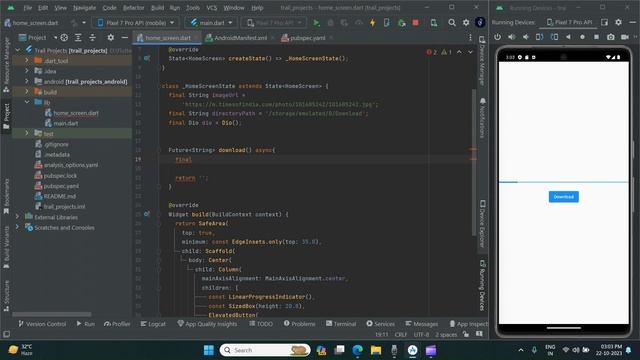Click the emulator linear progress bar
The image size is (640, 360).
pyautogui.click(x=563, y=182)
